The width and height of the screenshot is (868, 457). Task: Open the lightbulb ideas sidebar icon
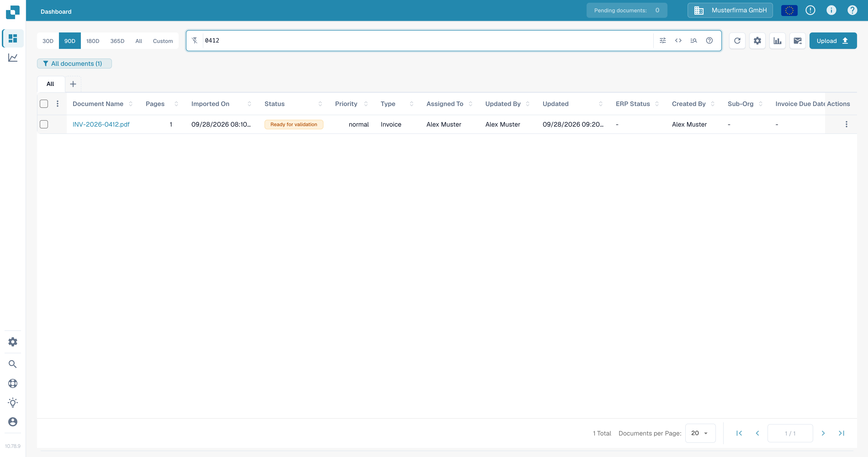click(13, 402)
